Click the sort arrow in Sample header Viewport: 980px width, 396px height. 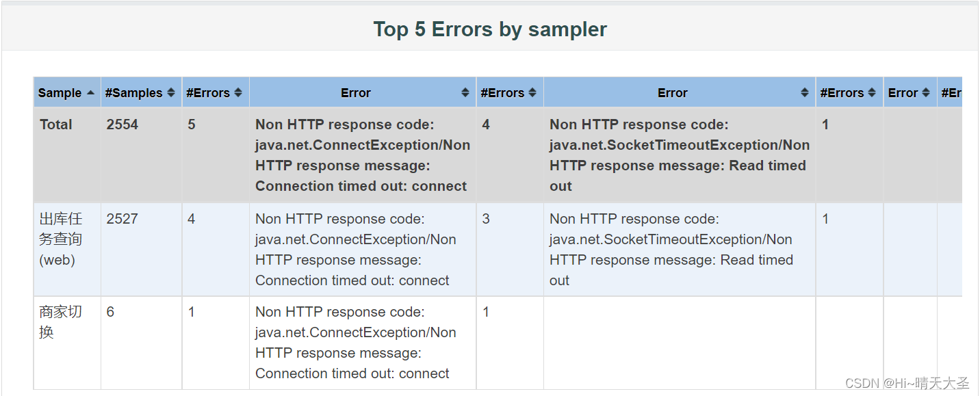click(x=91, y=93)
